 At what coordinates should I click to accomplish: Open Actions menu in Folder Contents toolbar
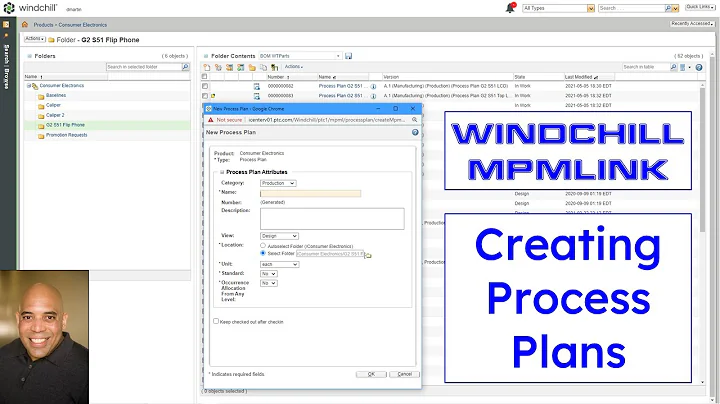(x=294, y=67)
